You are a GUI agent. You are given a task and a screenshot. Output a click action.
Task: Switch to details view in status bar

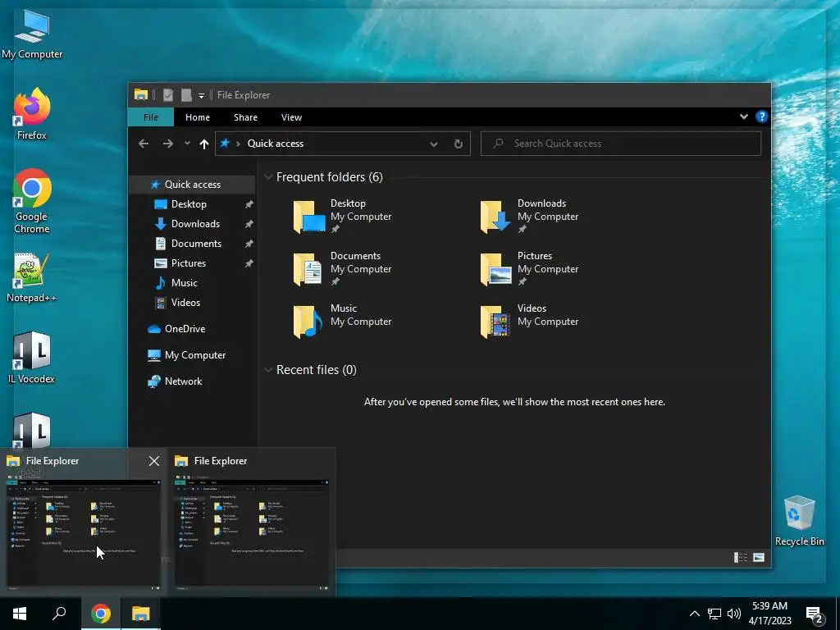(x=741, y=558)
